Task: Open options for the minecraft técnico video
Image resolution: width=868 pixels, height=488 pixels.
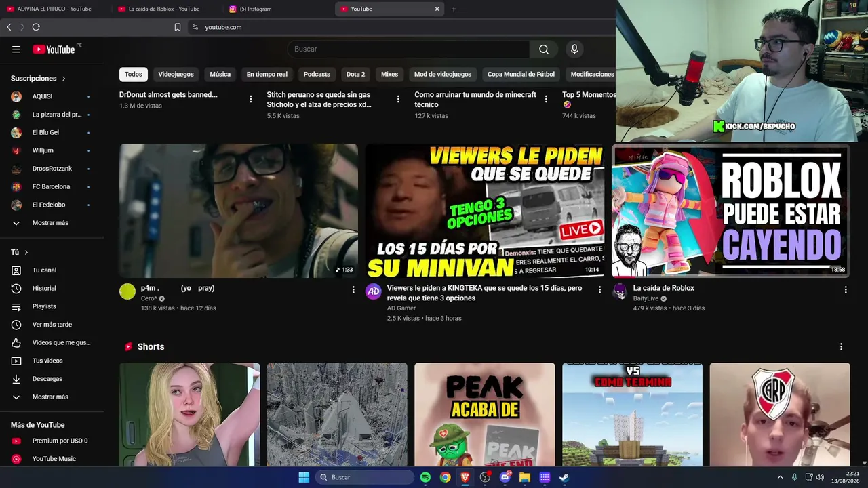Action: pos(546,99)
